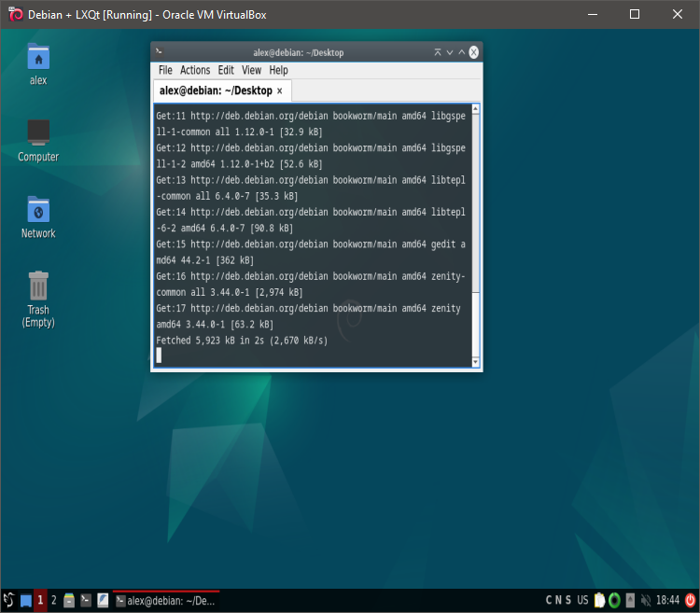Switch to virtual desktop 2

tap(53, 601)
